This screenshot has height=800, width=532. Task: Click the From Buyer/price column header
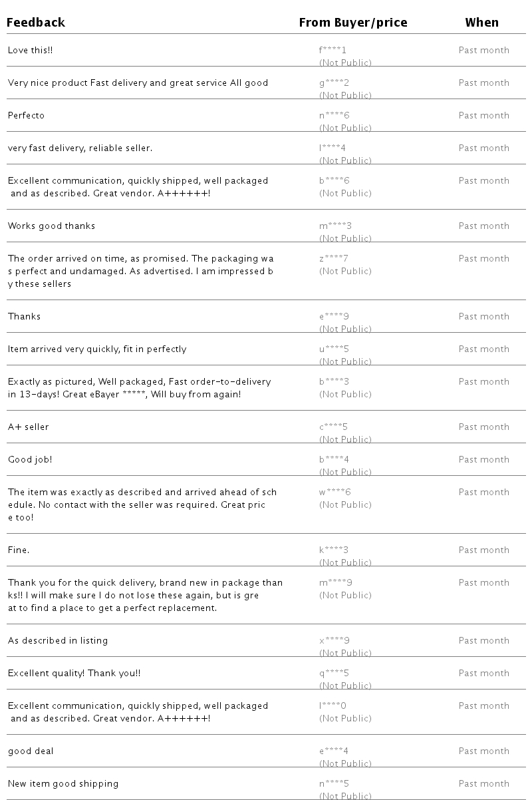tap(352, 23)
